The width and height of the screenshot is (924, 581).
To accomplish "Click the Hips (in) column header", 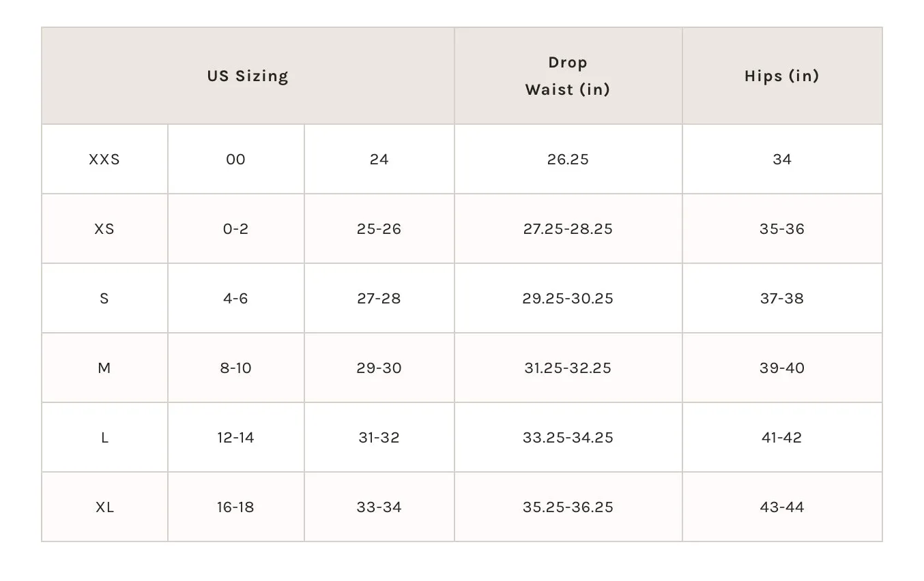I will pos(782,76).
